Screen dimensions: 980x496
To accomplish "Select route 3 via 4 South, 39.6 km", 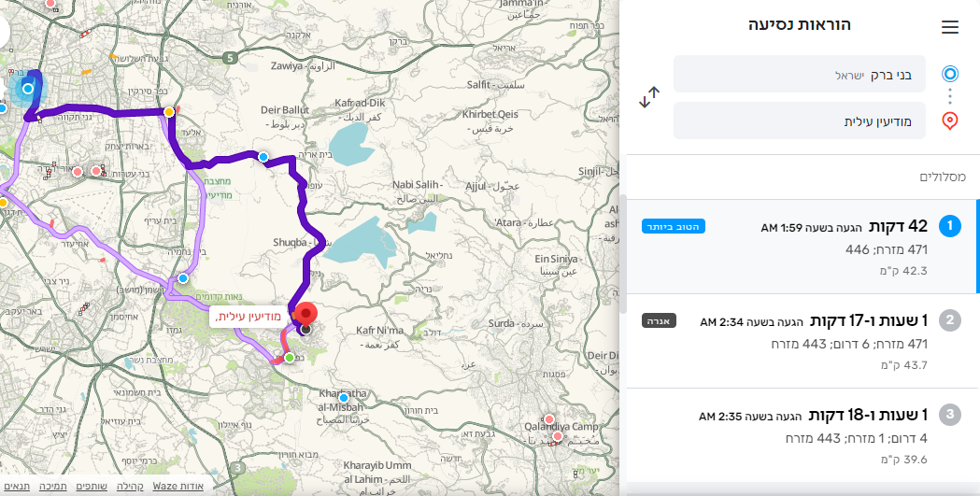I will [802, 435].
